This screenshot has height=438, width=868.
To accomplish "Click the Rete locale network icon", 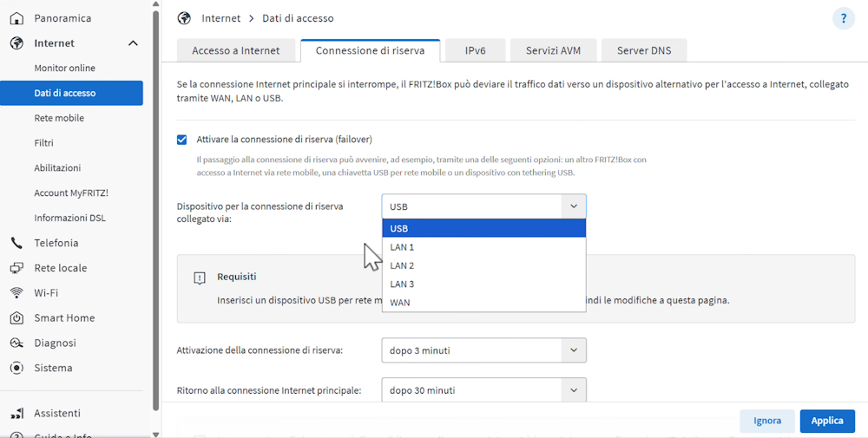I will pyautogui.click(x=16, y=268).
